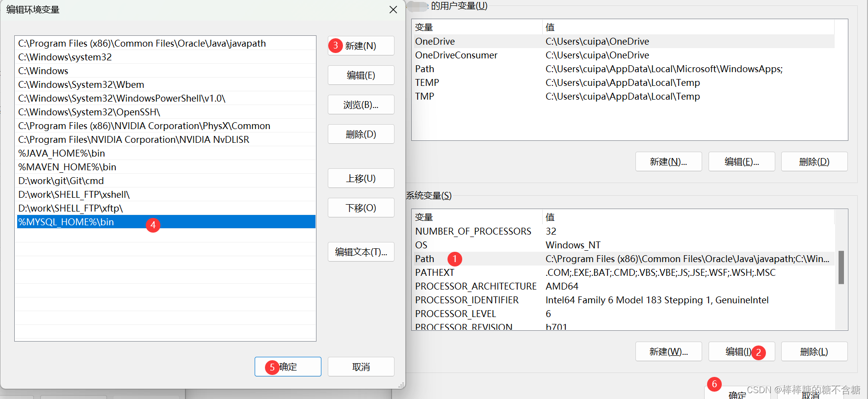Click 编辑(I) under system variables
Viewport: 868px width, 399px height.
point(741,351)
